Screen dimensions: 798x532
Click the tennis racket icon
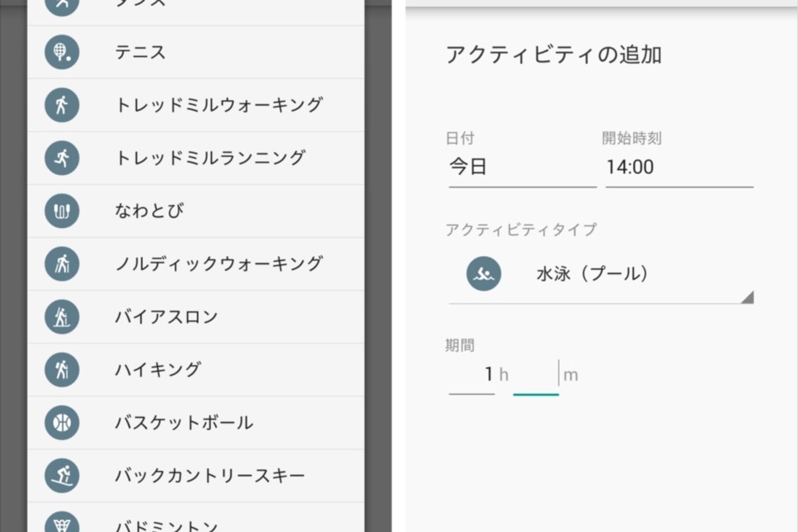[62, 52]
